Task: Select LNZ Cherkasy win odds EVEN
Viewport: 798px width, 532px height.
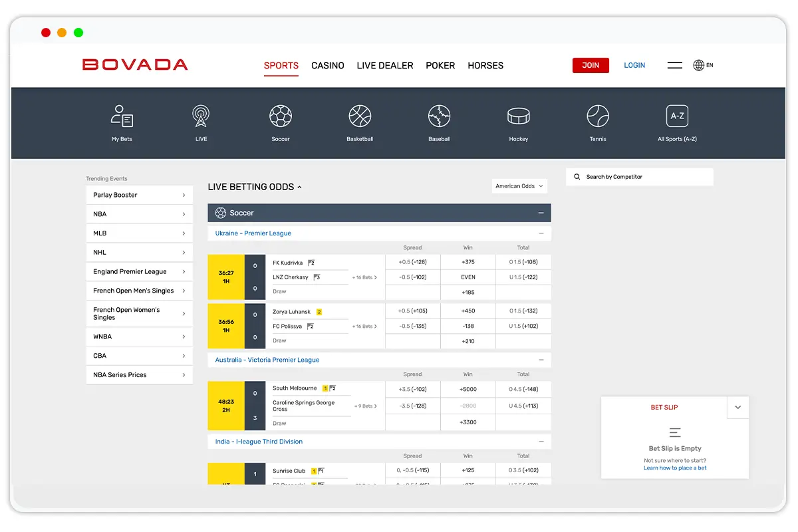Action: (x=468, y=277)
